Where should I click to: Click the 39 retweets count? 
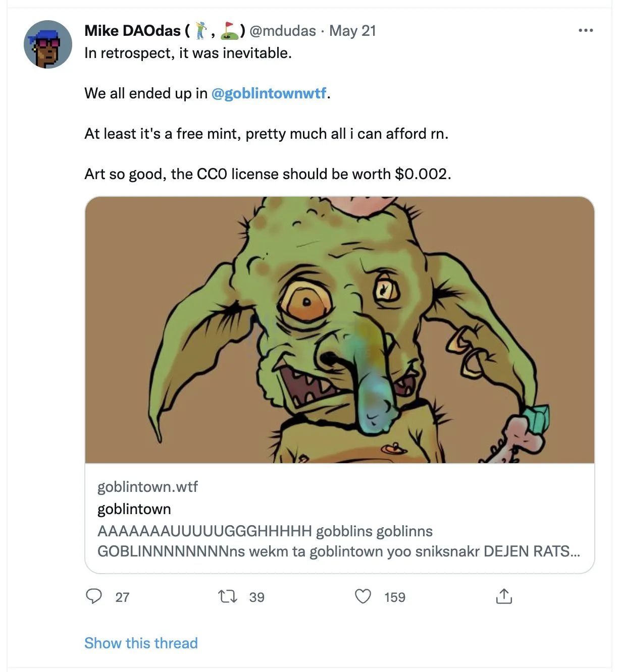click(x=256, y=597)
